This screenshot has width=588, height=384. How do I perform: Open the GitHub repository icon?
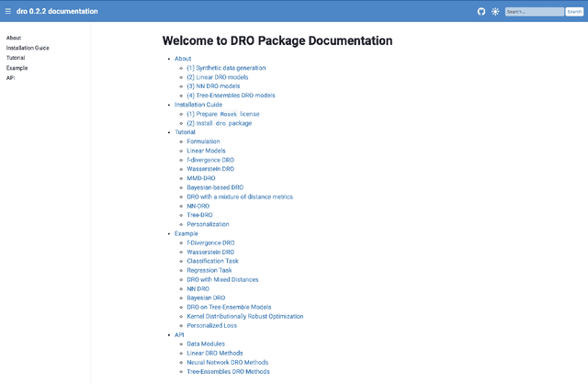click(481, 11)
